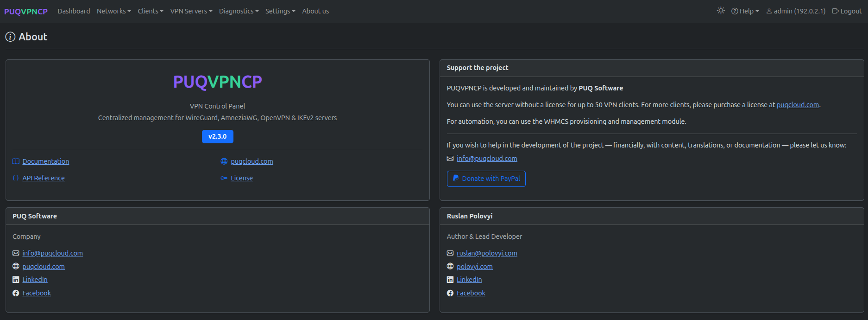Click the envelope icon in Ruslan Polovyi card
The width and height of the screenshot is (868, 320).
coord(450,253)
